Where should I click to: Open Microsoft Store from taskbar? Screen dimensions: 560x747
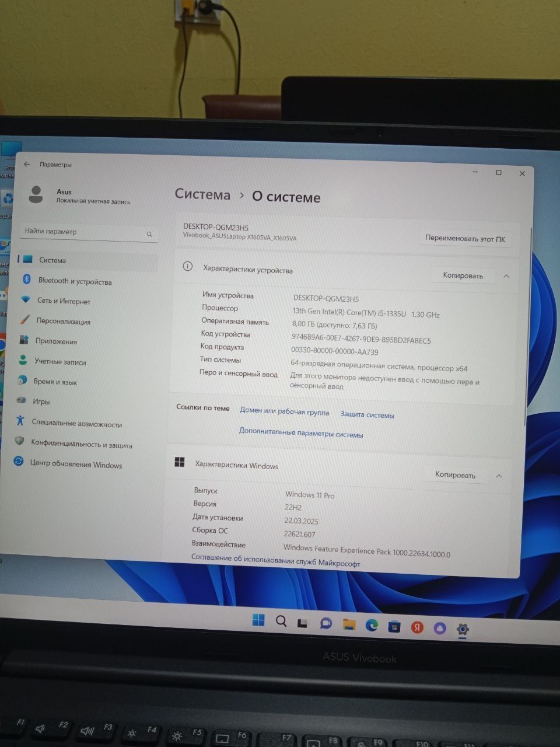tap(394, 627)
